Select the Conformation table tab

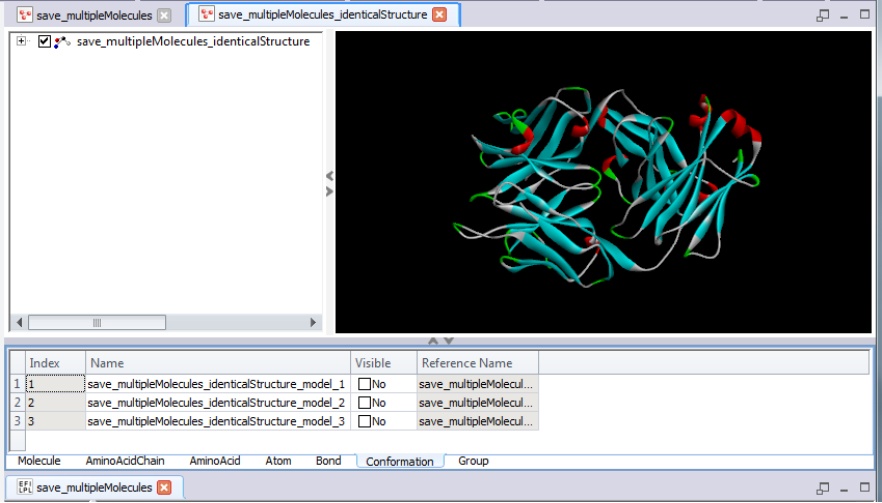pos(400,461)
